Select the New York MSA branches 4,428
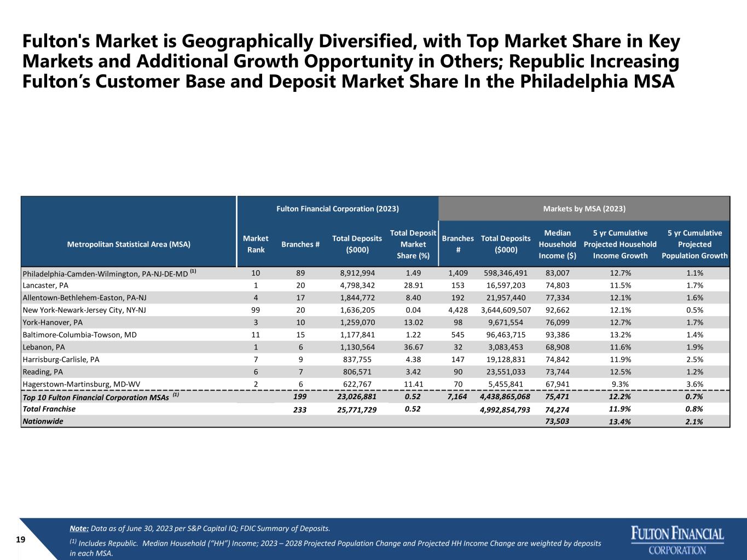Screen dimensions: 747x560 [x=458, y=310]
